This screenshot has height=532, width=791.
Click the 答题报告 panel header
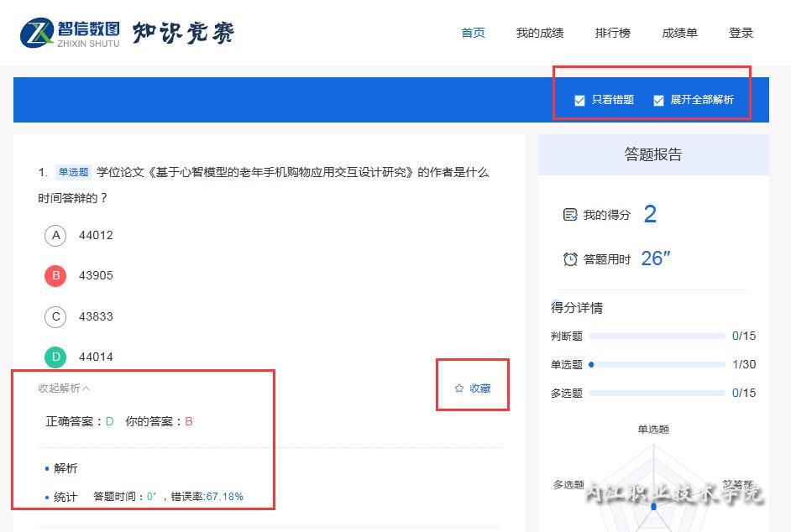653,154
